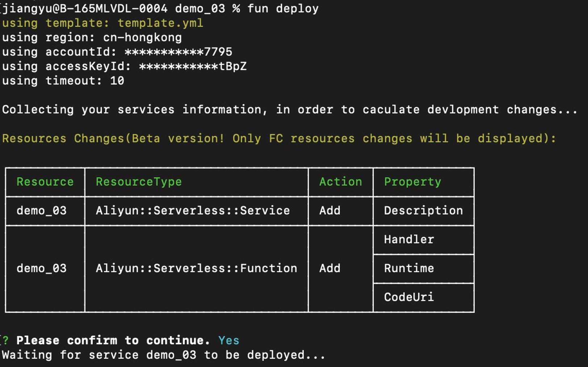Viewport: 588px width, 367px height.
Task: Click the 'Aliyun::Serverless::Function' cell
Action: [x=196, y=268]
